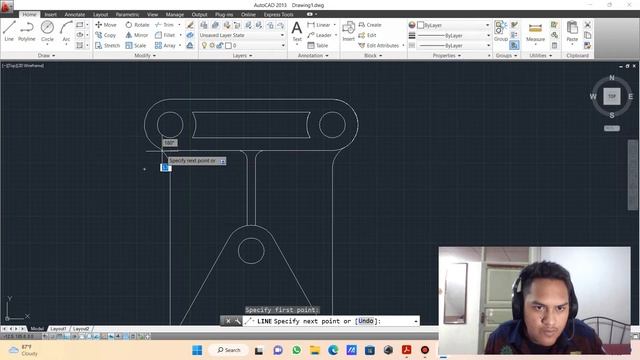Activate the Fillet tool
The image size is (640, 360).
tap(165, 35)
